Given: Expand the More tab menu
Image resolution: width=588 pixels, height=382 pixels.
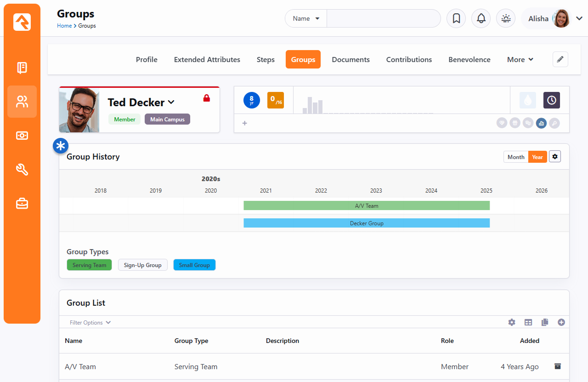Looking at the screenshot, I should click(520, 59).
